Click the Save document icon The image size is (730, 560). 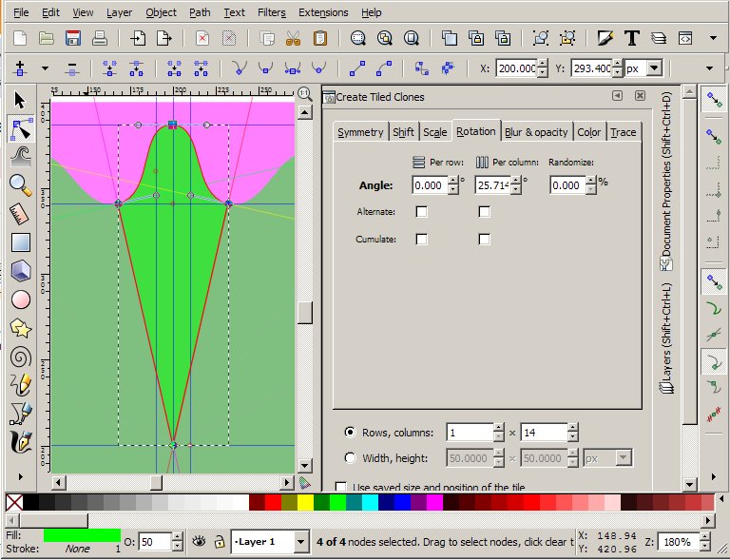coord(72,39)
